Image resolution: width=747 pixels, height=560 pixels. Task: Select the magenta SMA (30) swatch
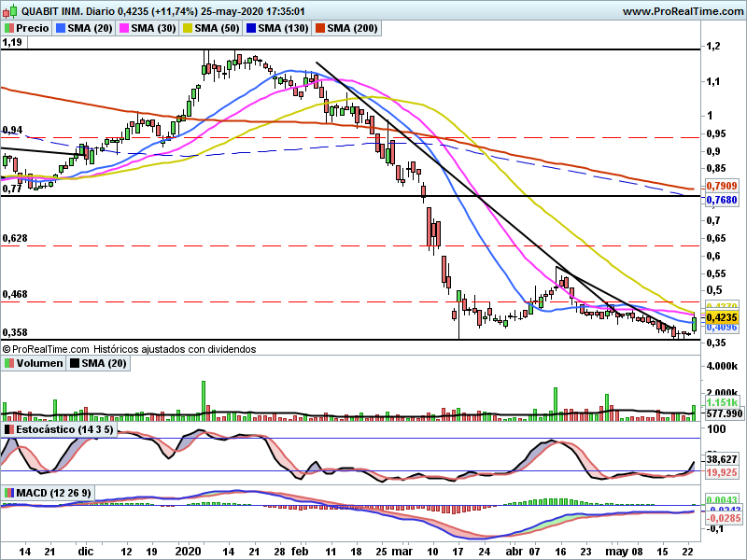tap(124, 28)
